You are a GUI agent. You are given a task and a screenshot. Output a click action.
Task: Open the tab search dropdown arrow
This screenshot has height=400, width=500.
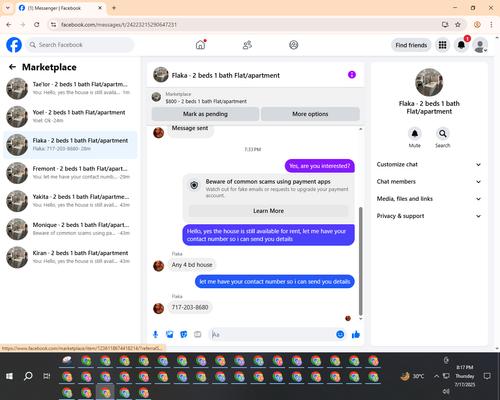click(x=8, y=8)
